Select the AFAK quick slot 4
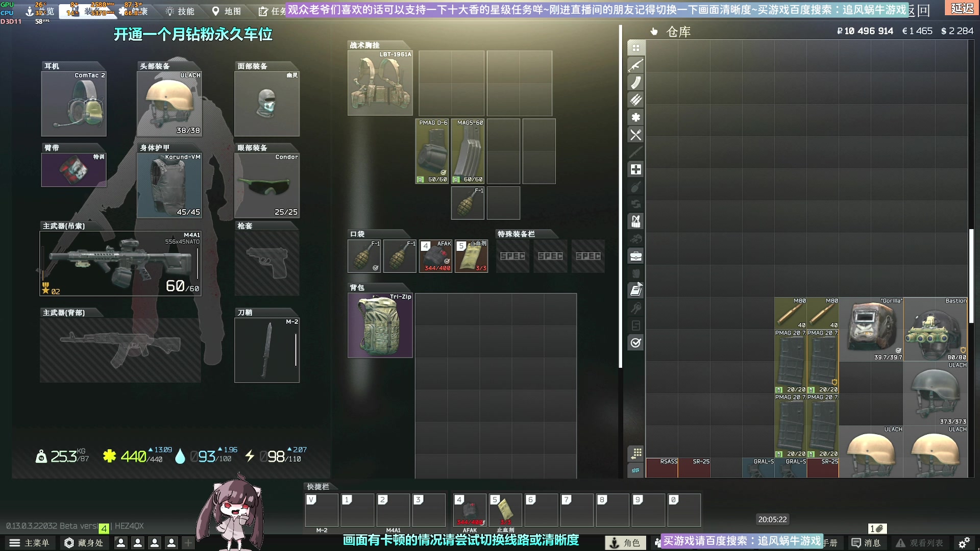The image size is (980, 551). click(470, 510)
